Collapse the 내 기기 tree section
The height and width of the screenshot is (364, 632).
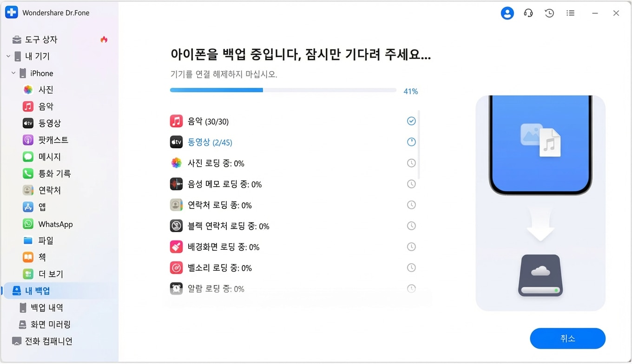[8, 56]
